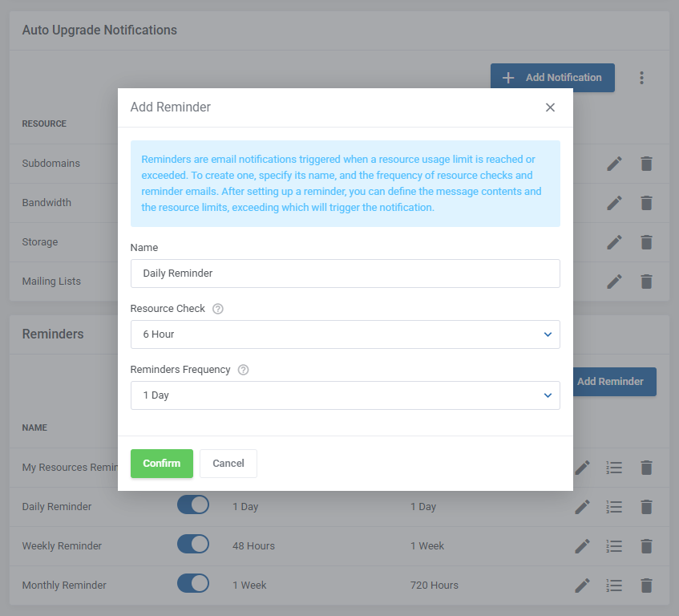Delete the Storage notification
This screenshot has width=679, height=616.
point(646,241)
